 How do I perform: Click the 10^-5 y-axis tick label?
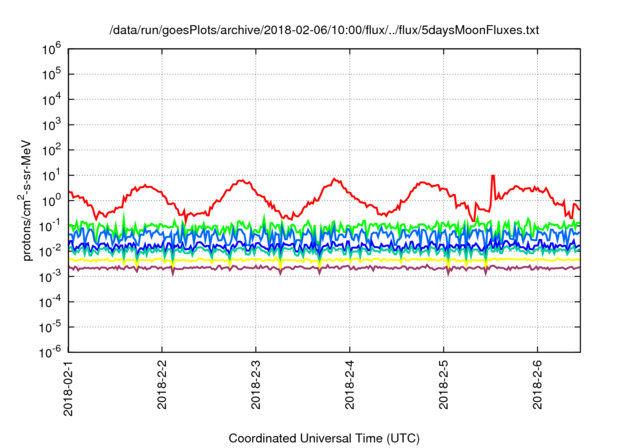coord(51,327)
